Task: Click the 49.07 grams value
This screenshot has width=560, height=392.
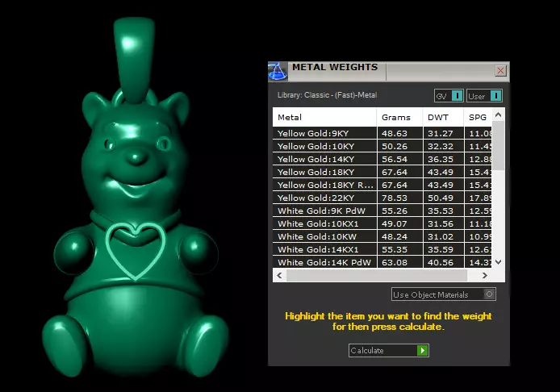Action: tap(395, 223)
